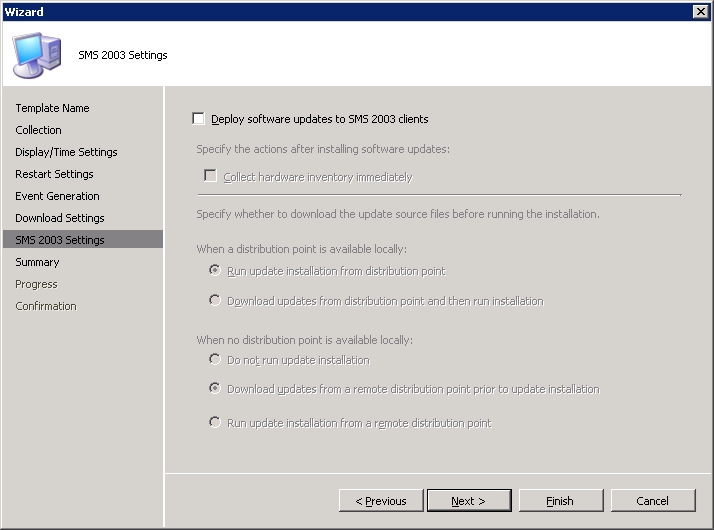714x530 pixels.
Task: Select Run update installation from distribution point
Action: point(214,270)
